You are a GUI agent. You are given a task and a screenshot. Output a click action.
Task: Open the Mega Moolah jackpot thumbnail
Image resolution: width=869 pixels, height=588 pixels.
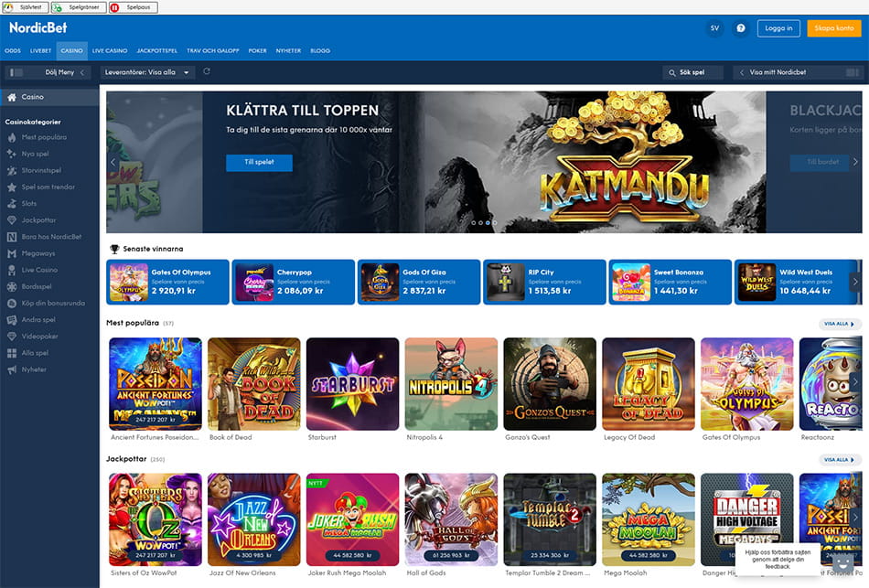(x=649, y=519)
